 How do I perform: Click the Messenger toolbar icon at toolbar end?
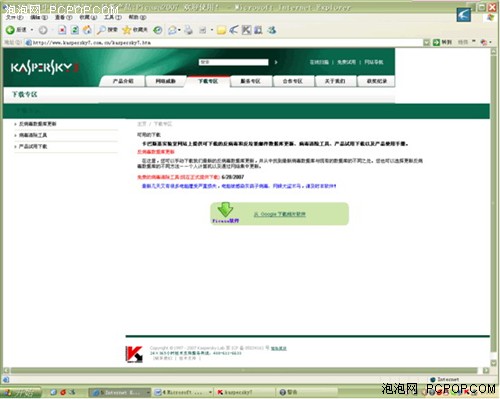272,30
